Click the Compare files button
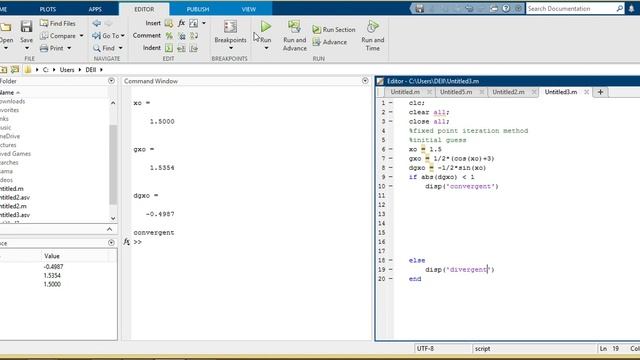The height and width of the screenshot is (360, 640). [58, 36]
